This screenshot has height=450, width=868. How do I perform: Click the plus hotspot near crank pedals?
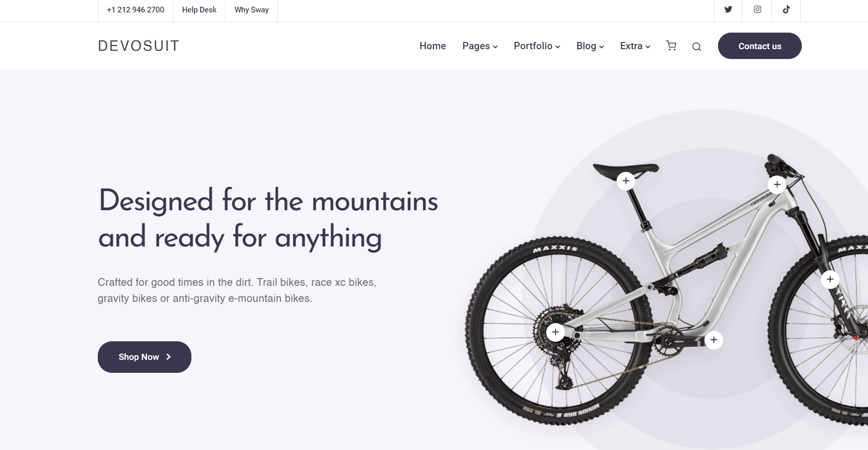(714, 340)
